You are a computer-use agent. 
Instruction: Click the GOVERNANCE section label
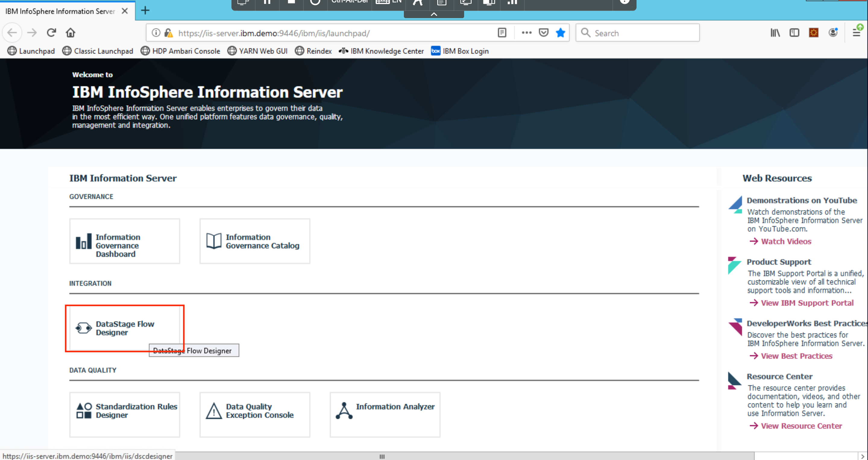click(x=91, y=197)
